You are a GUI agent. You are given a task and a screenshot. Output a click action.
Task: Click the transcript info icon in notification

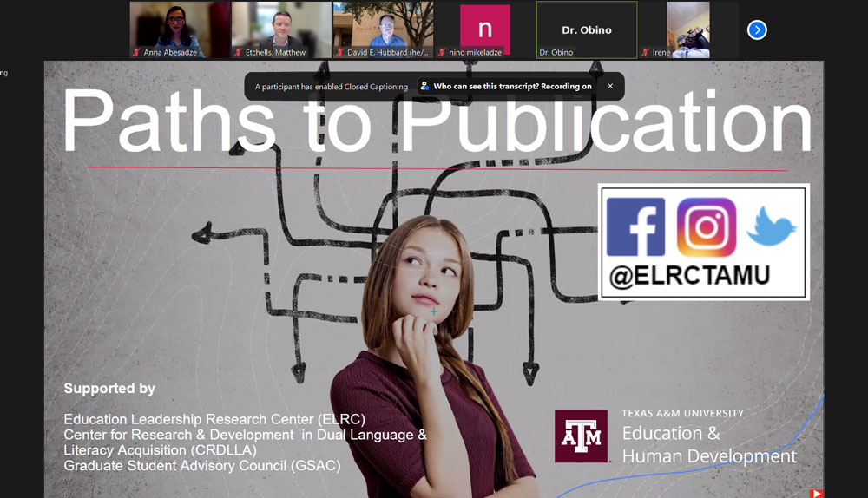[424, 87]
